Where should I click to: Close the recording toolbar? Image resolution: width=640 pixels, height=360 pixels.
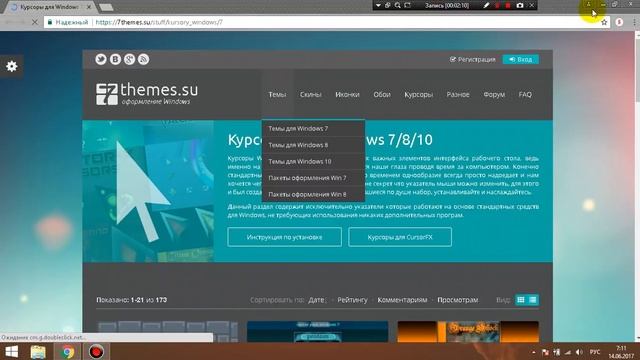[531, 5]
